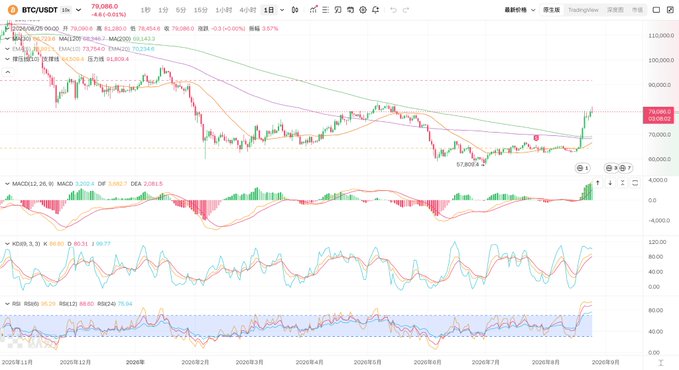Collapse the KDJ indicator legend
The height and width of the screenshot is (370, 679).
7,244
